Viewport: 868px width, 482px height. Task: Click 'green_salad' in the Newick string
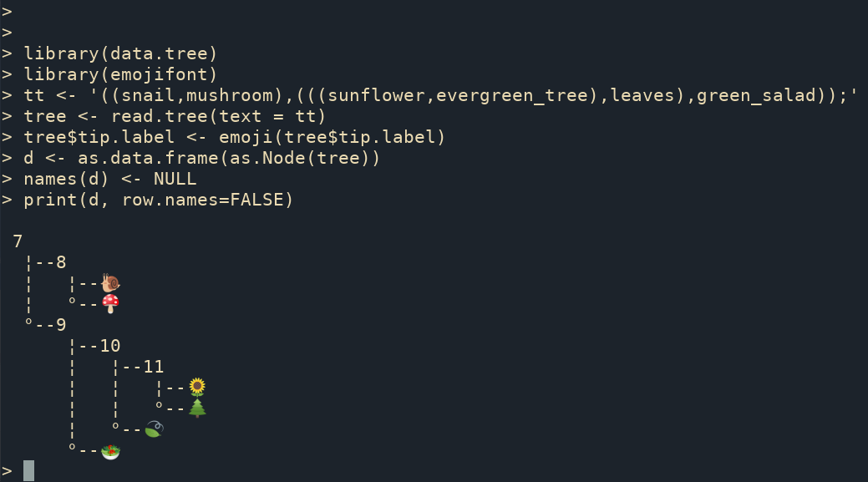pos(745,95)
